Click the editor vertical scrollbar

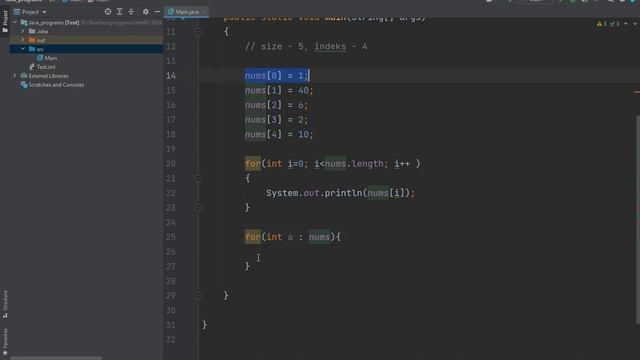click(x=638, y=220)
